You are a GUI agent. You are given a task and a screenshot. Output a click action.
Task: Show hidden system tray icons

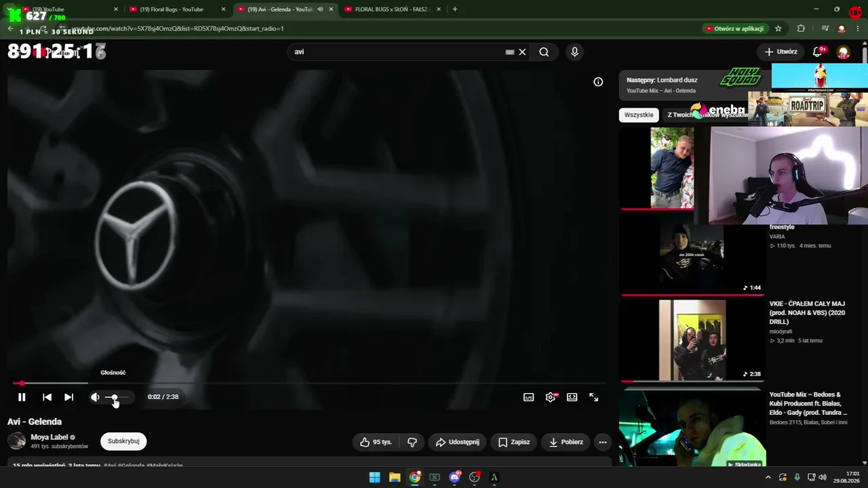[x=768, y=477]
